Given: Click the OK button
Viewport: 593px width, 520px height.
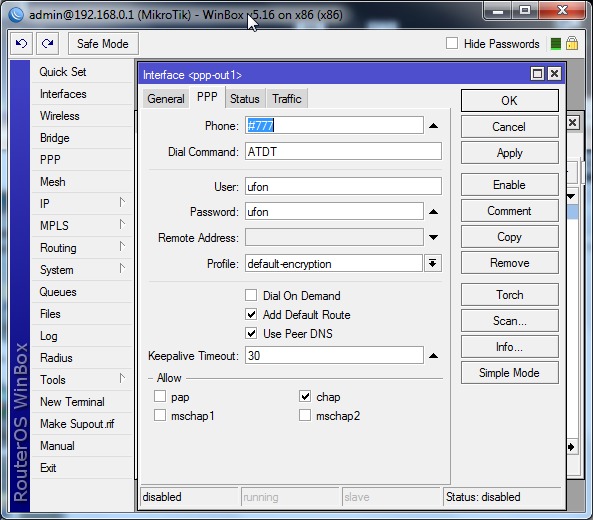Looking at the screenshot, I should click(509, 100).
